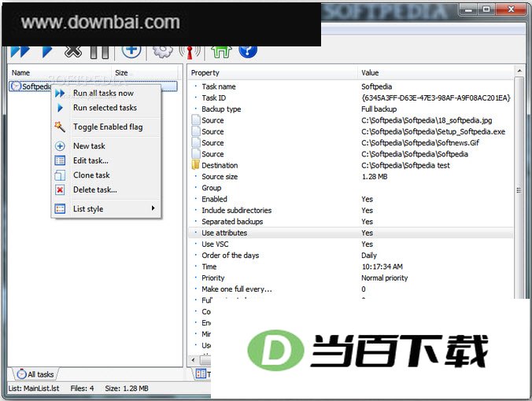Image resolution: width=532 pixels, height=401 pixels.
Task: Click the scroll up arrow of properties panel
Action: (x=519, y=71)
